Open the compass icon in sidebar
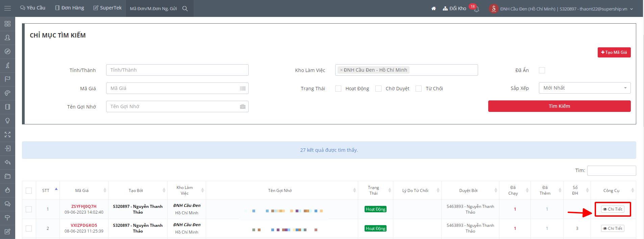The width and height of the screenshot is (644, 239). 7,51
